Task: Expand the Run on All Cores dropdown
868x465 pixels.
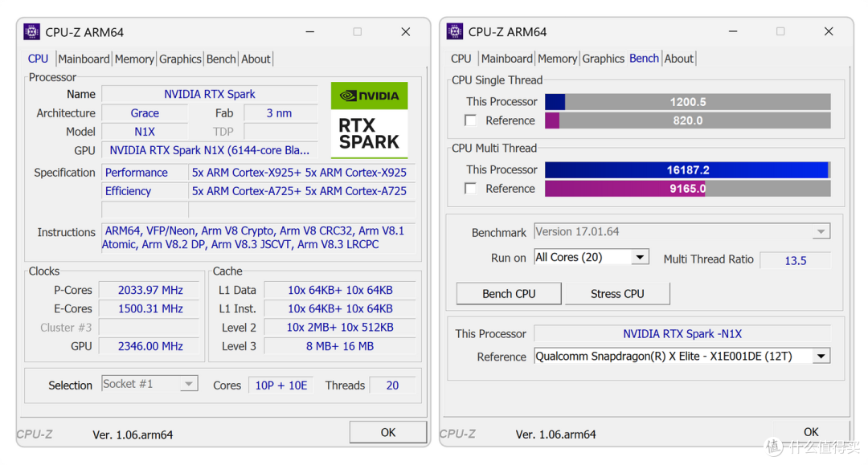Action: [592, 257]
